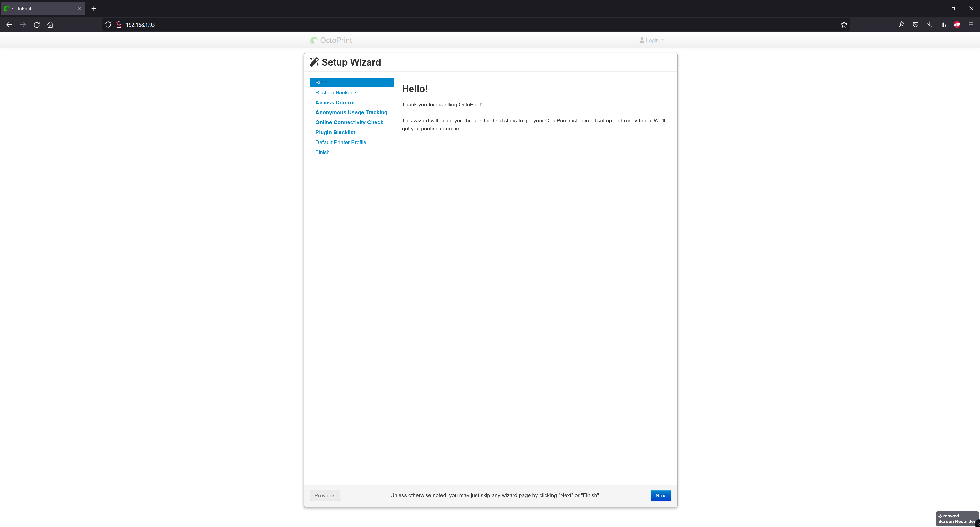Screen dimensions: 980x527
Task: Close the OctoPrint tab
Action: pyautogui.click(x=79, y=8)
